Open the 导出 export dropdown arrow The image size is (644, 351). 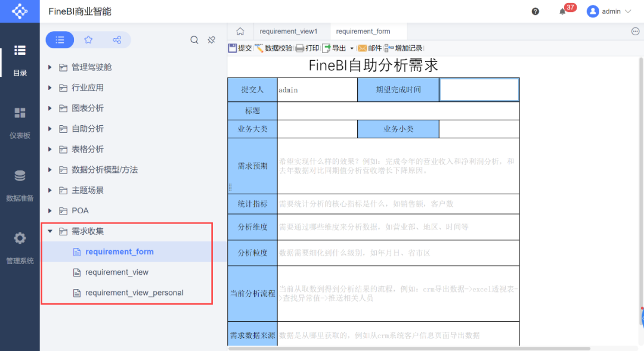(352, 48)
